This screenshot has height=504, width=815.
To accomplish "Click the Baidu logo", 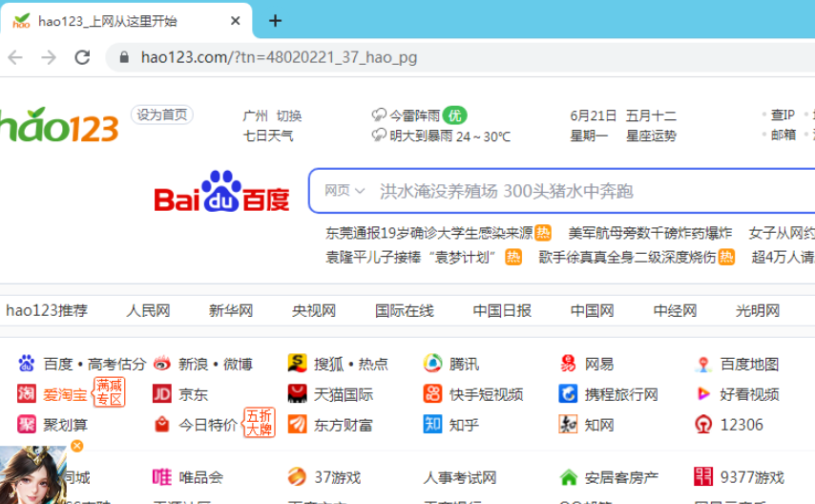I will pos(221,192).
